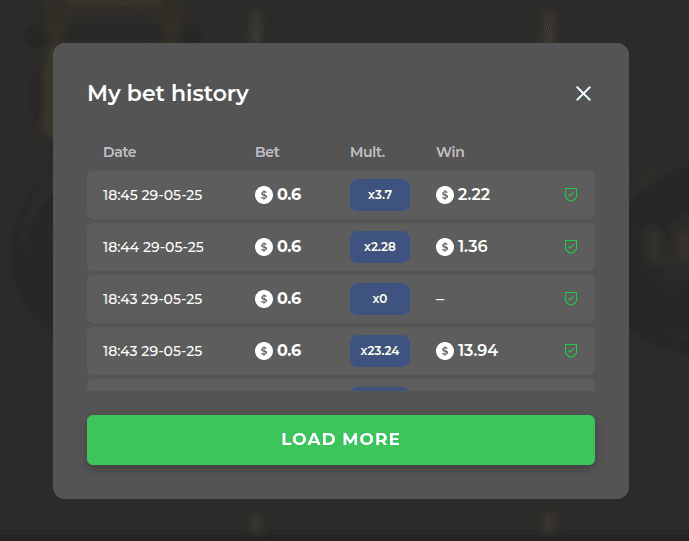Select the 18:44 29-05-25 bet row

[341, 247]
